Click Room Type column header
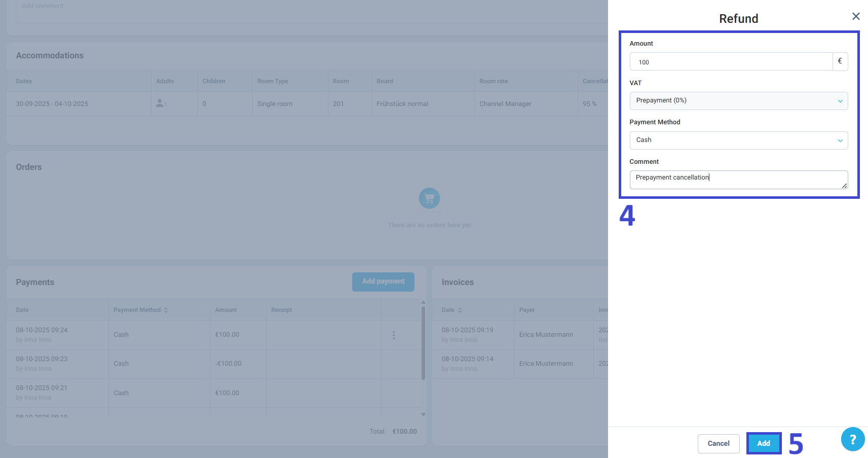This screenshot has width=868, height=458. (x=273, y=81)
